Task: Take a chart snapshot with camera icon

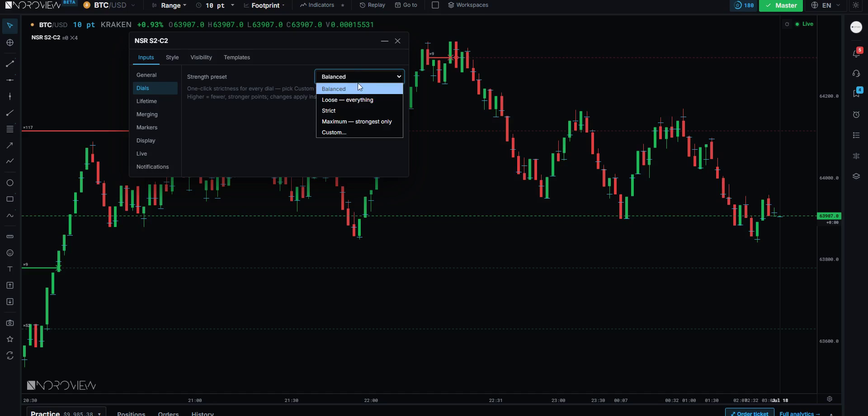Action: tap(10, 323)
